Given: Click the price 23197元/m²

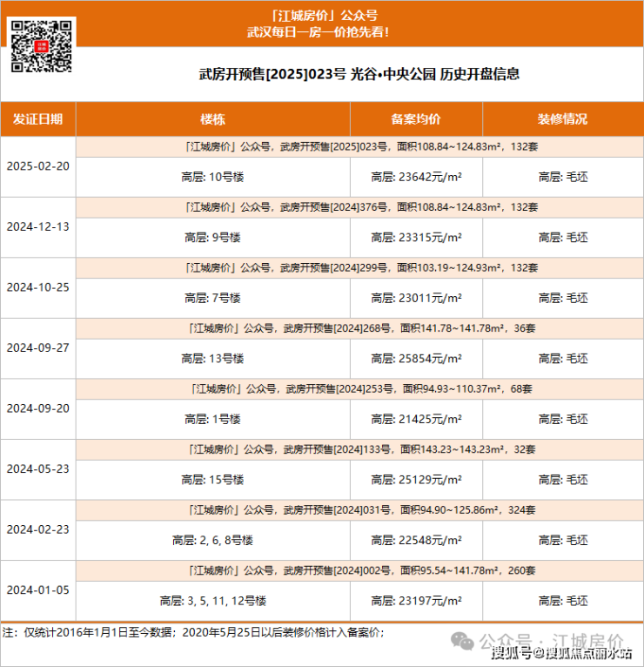Looking at the screenshot, I should click(430, 601).
